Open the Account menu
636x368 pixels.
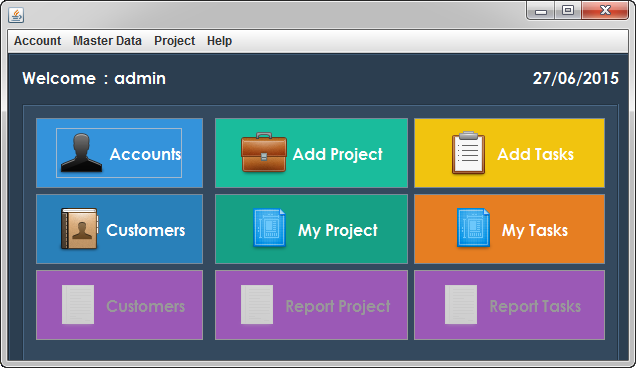click(x=37, y=41)
